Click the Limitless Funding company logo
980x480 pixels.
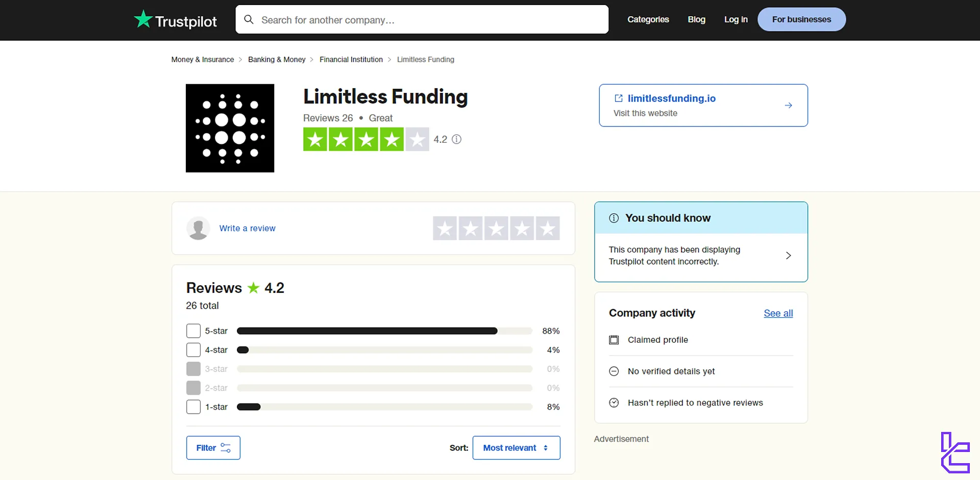click(230, 128)
